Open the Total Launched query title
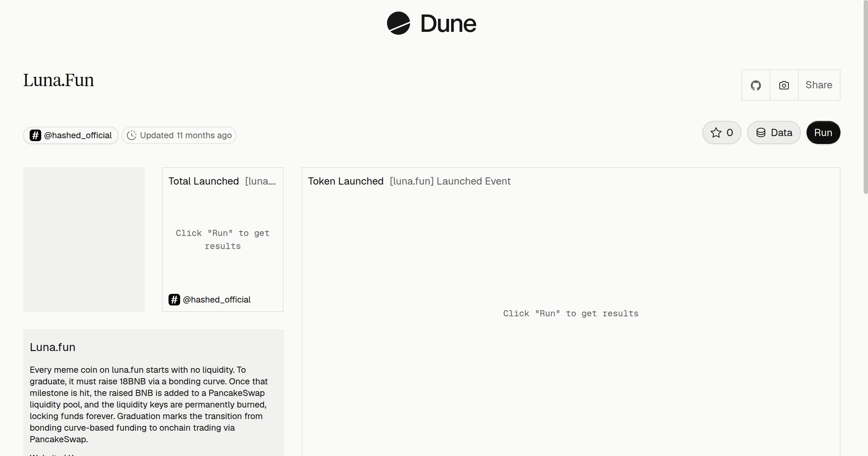The height and width of the screenshot is (456, 868). pyautogui.click(x=204, y=181)
